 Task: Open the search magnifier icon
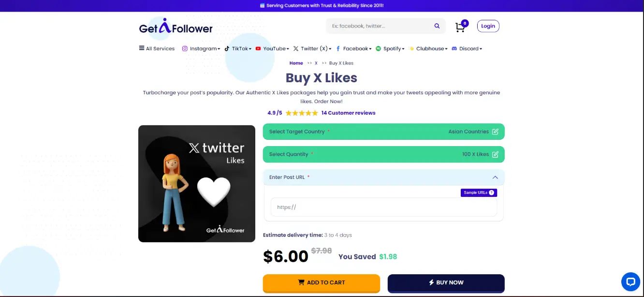pos(437,26)
